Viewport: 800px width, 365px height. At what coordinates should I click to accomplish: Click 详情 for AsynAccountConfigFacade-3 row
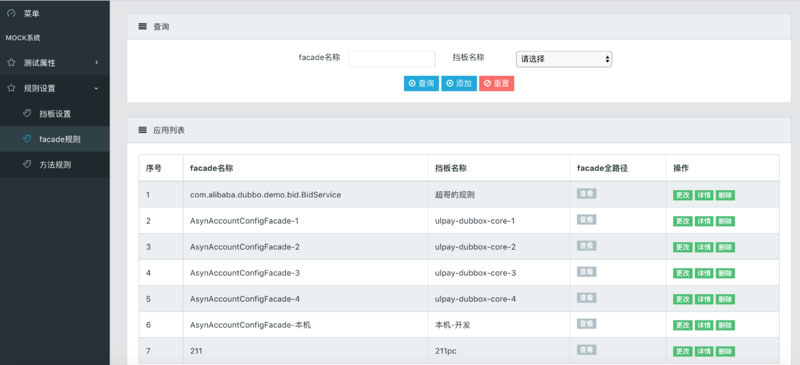tap(704, 274)
